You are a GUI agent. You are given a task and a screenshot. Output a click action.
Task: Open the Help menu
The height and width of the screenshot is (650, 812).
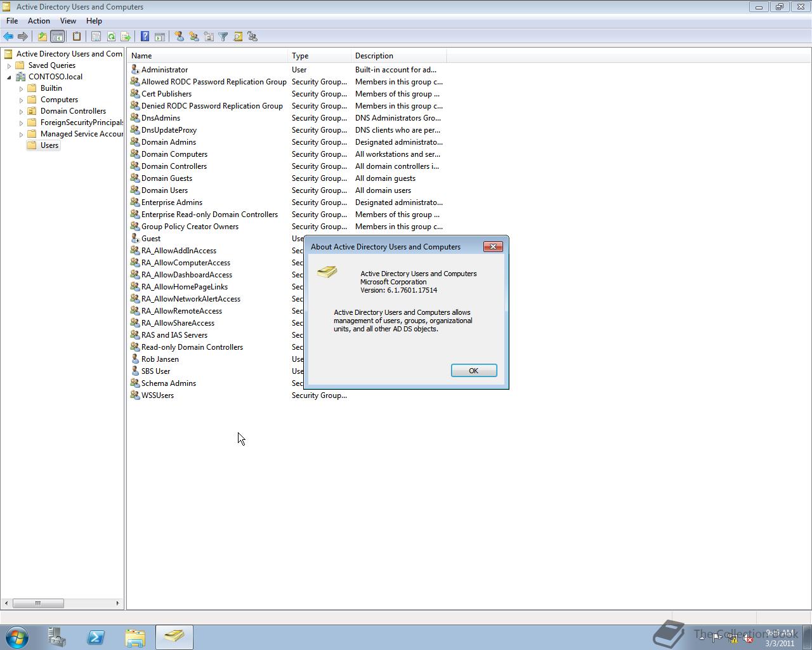click(94, 21)
